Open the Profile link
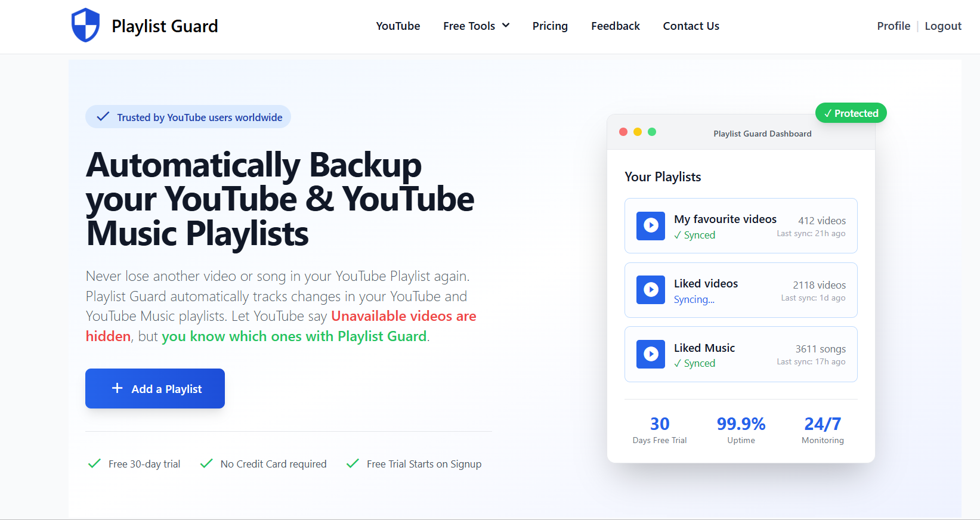This screenshot has width=980, height=520. point(894,26)
